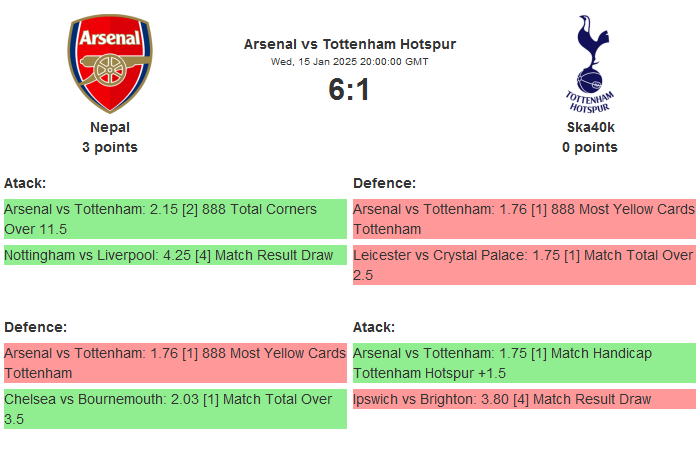Click the top-left Atack heading
This screenshot has width=700, height=460.
click(25, 183)
